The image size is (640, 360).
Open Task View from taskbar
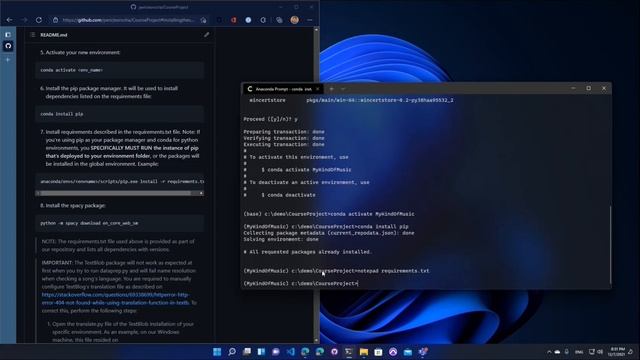point(247,352)
